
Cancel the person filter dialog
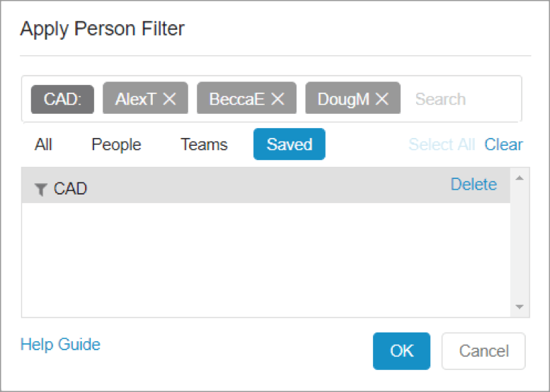[x=483, y=351]
